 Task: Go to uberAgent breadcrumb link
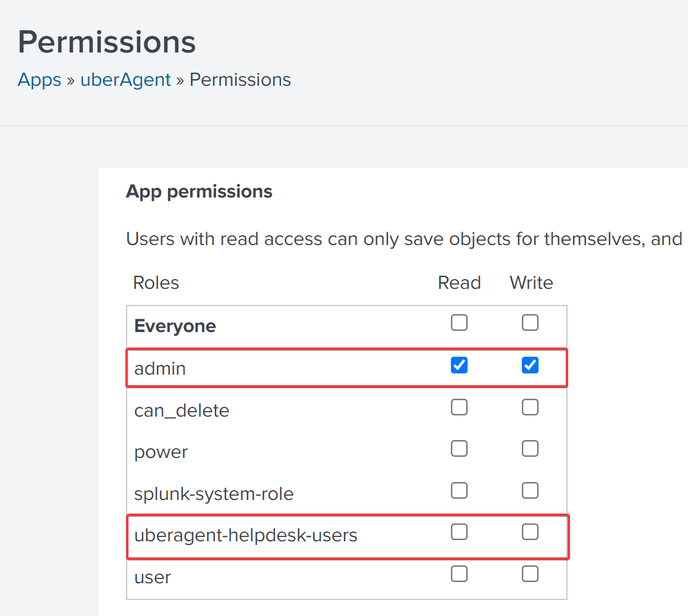coord(125,80)
